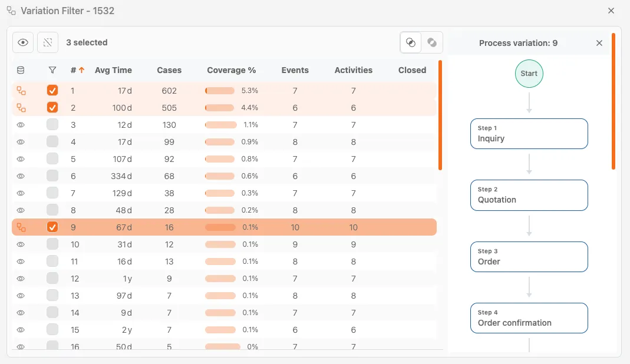Uncheck the checkbox for variation 9
The width and height of the screenshot is (630, 364).
pyautogui.click(x=52, y=227)
